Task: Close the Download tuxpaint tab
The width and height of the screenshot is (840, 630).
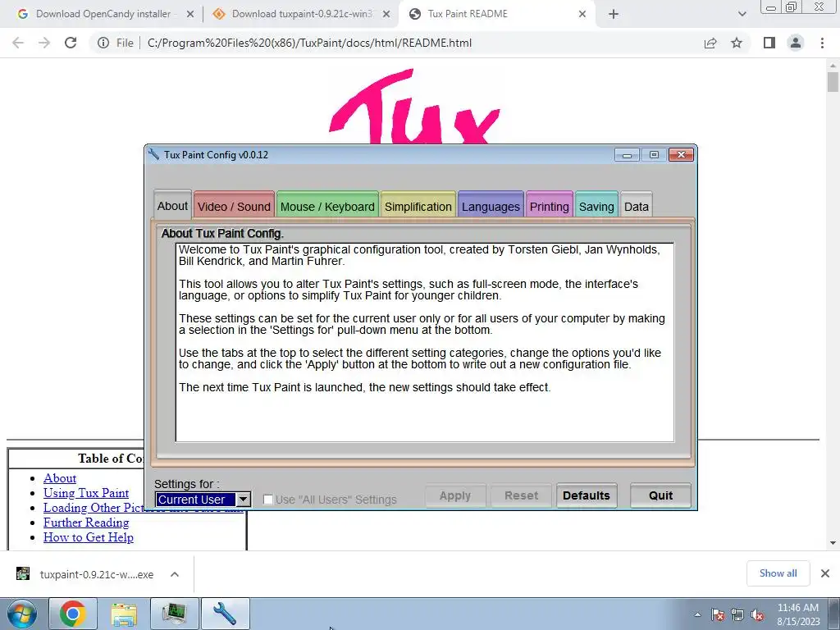Action: point(386,14)
